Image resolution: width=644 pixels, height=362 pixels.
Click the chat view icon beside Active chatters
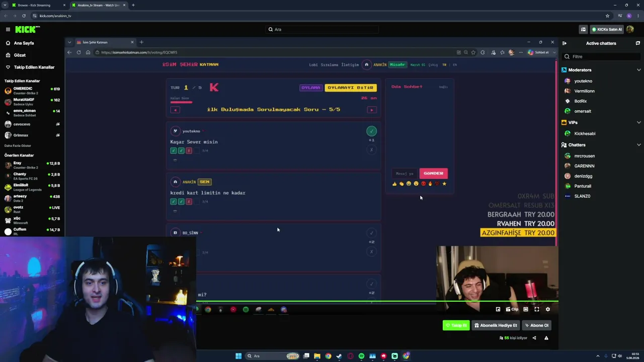pos(638,43)
